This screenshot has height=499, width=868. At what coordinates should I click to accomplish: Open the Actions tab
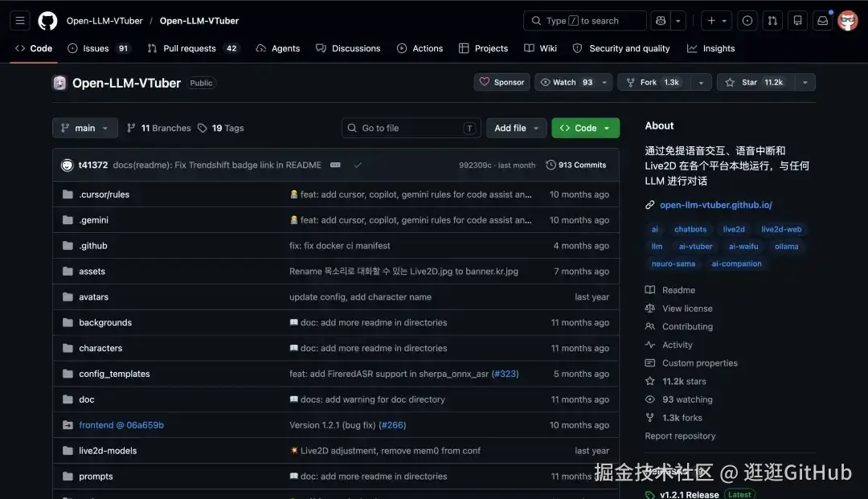coord(420,49)
